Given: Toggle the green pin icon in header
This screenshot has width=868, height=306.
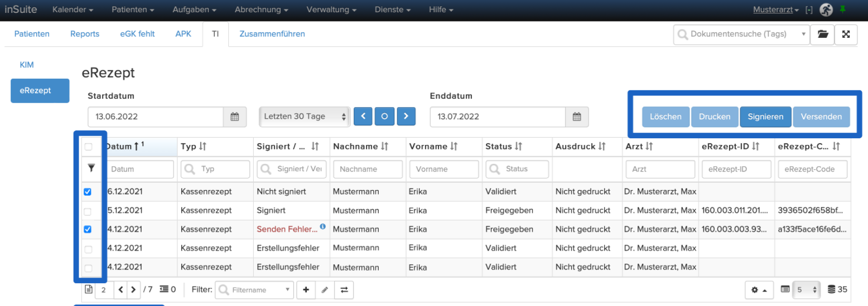Looking at the screenshot, I should 843,9.
